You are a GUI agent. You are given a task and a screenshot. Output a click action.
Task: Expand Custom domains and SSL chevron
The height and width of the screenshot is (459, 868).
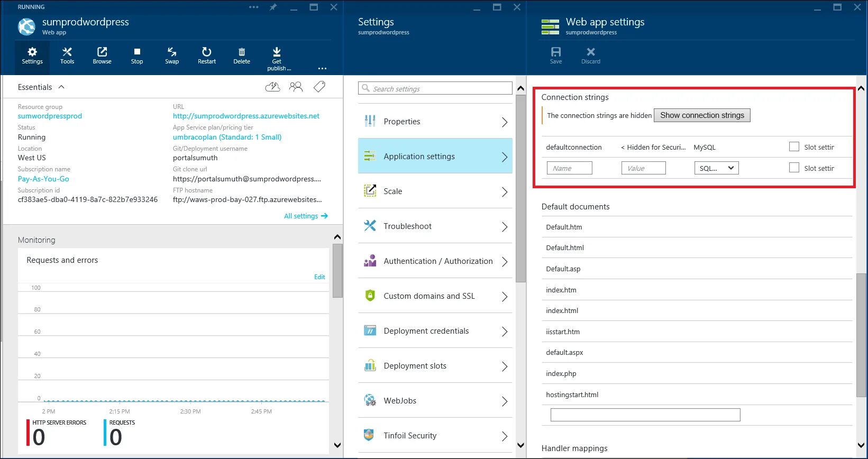pyautogui.click(x=505, y=297)
